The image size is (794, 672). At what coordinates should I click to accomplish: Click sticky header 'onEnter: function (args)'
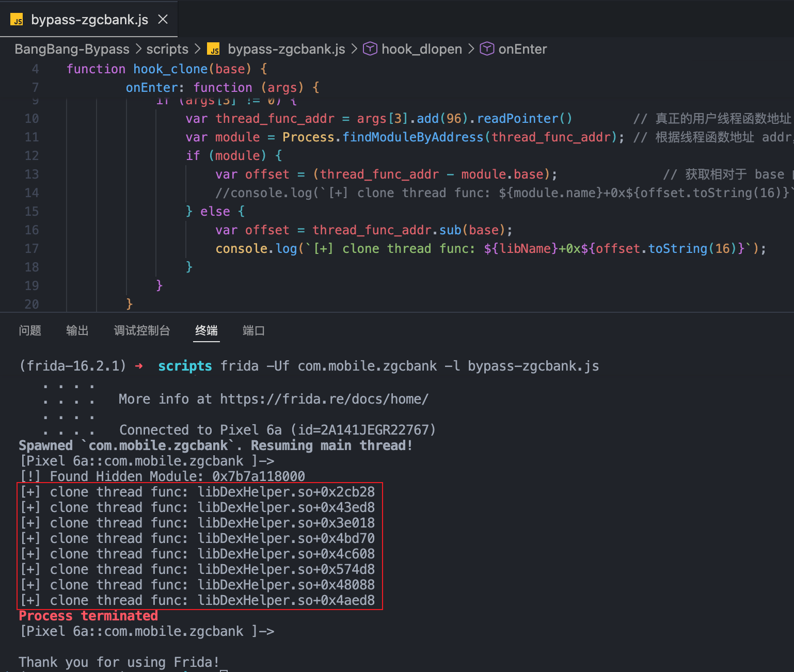[223, 88]
